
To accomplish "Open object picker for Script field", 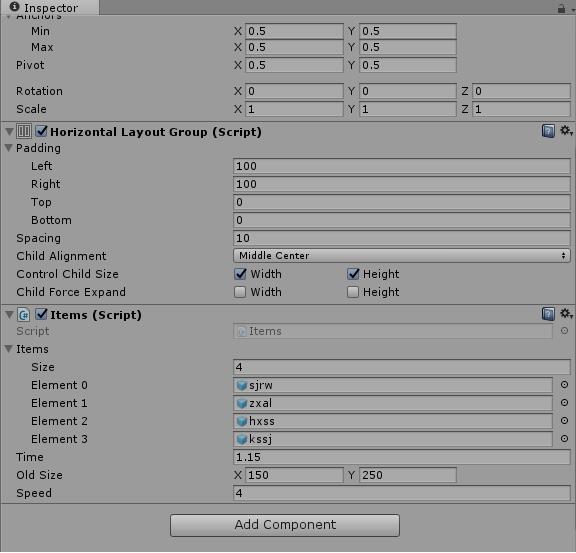I will coord(564,330).
